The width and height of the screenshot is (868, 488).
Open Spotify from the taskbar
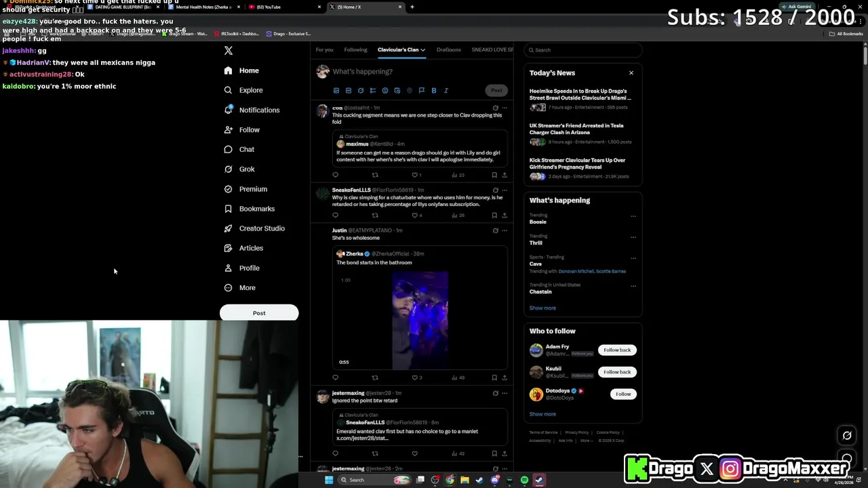pos(524,480)
